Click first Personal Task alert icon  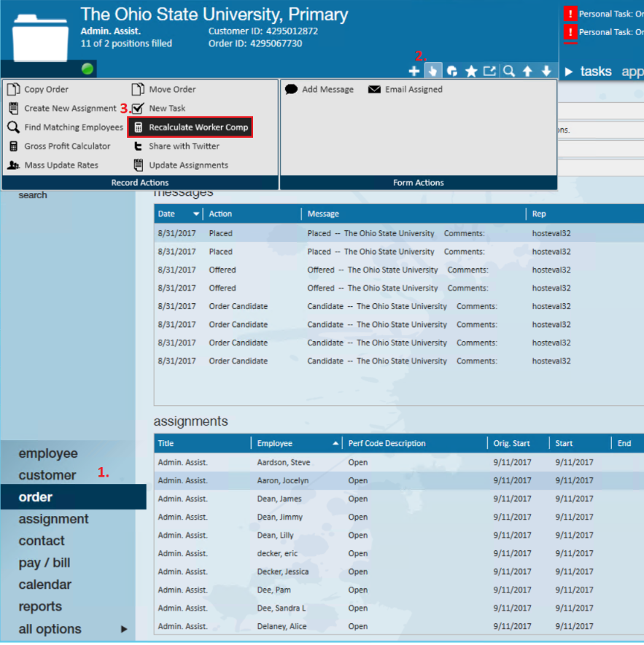[570, 14]
